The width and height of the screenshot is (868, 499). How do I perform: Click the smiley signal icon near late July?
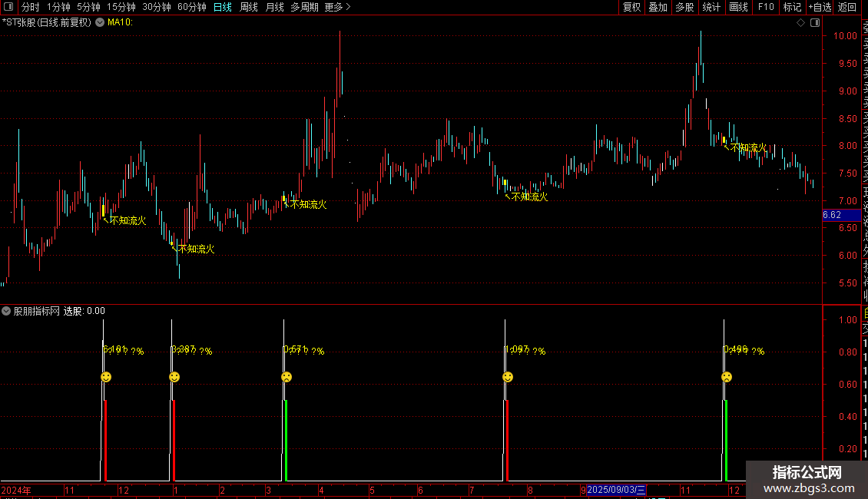tap(508, 377)
